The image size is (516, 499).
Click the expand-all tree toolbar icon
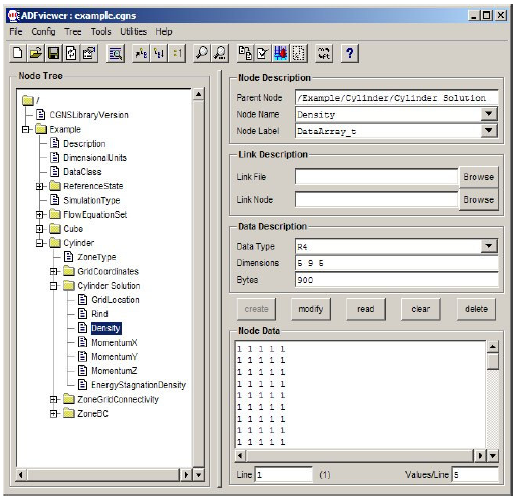[141, 53]
